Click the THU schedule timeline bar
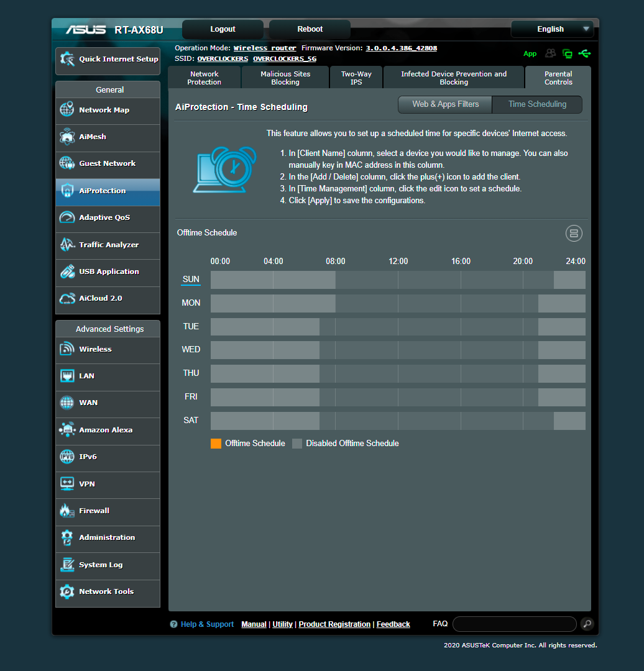Image resolution: width=644 pixels, height=671 pixels. [x=398, y=373]
